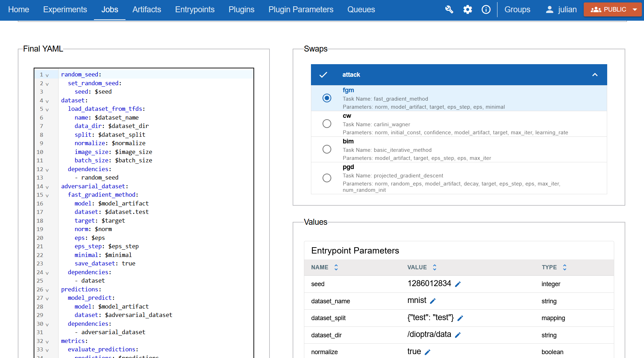
Task: Click the pgd option title
Action: (x=348, y=167)
